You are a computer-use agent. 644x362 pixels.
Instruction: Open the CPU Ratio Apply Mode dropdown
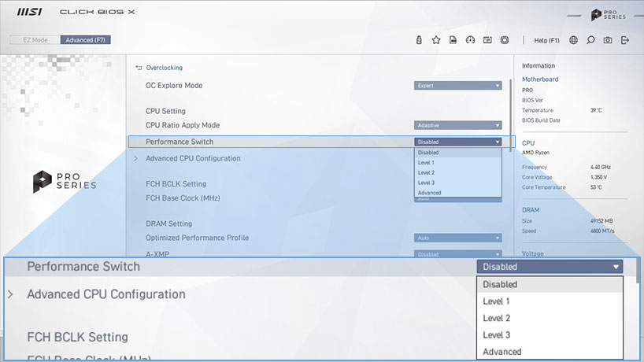click(457, 125)
